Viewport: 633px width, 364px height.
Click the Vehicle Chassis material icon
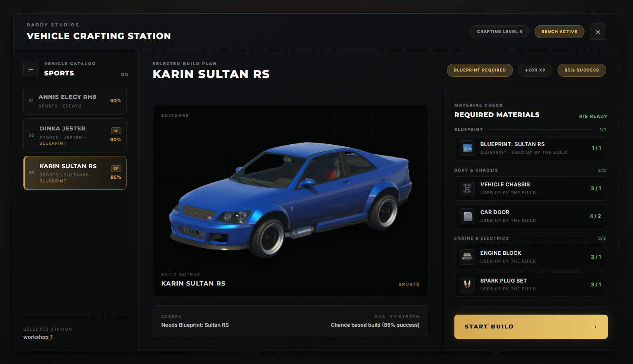coord(467,188)
